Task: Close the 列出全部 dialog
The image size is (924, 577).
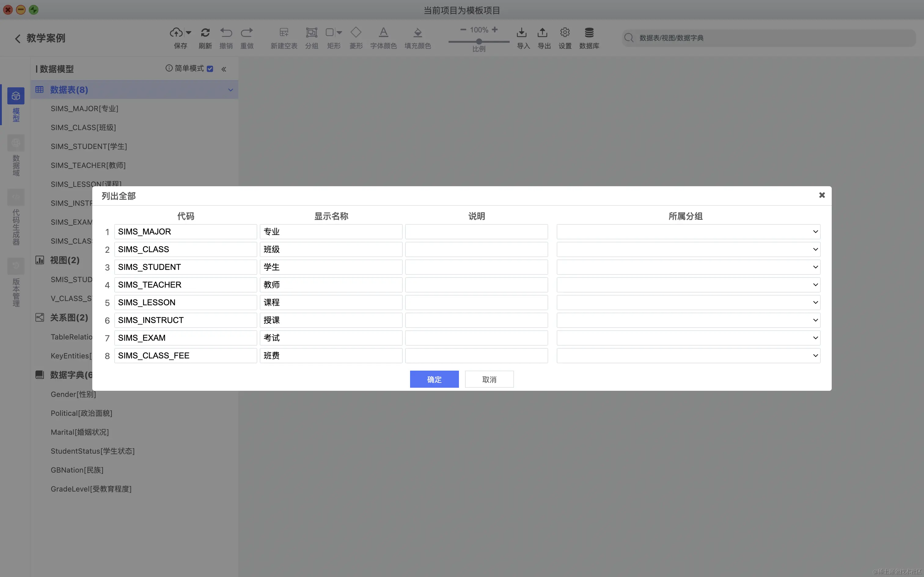Action: pos(822,195)
